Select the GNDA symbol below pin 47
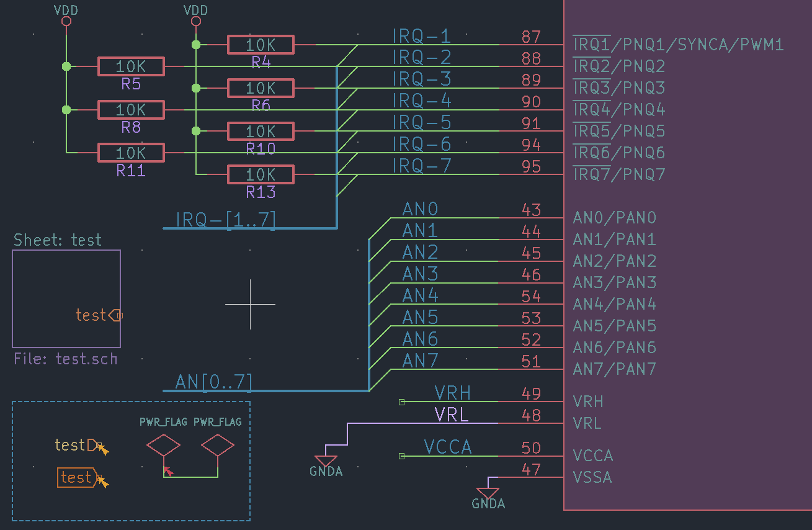The width and height of the screenshot is (812, 530). (x=489, y=493)
